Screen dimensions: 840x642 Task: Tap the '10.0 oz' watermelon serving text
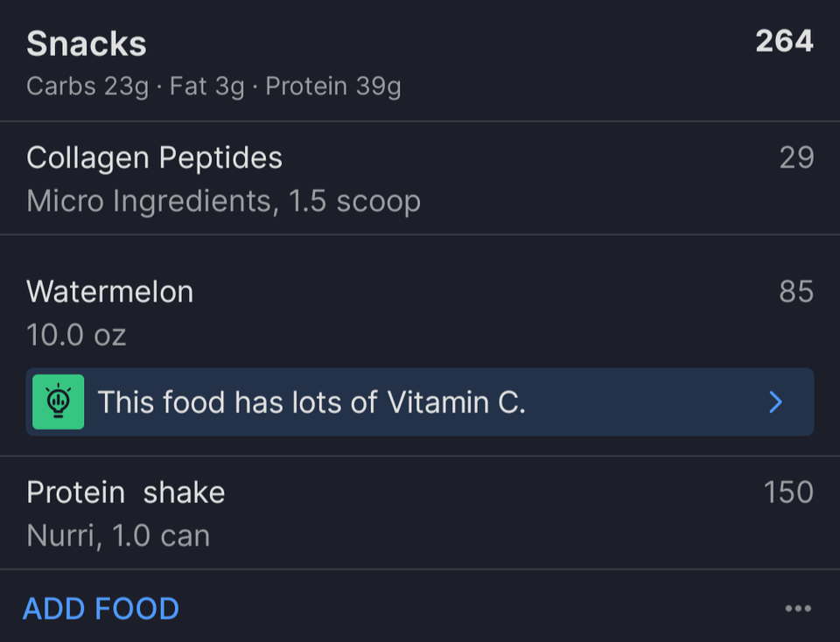[76, 335]
